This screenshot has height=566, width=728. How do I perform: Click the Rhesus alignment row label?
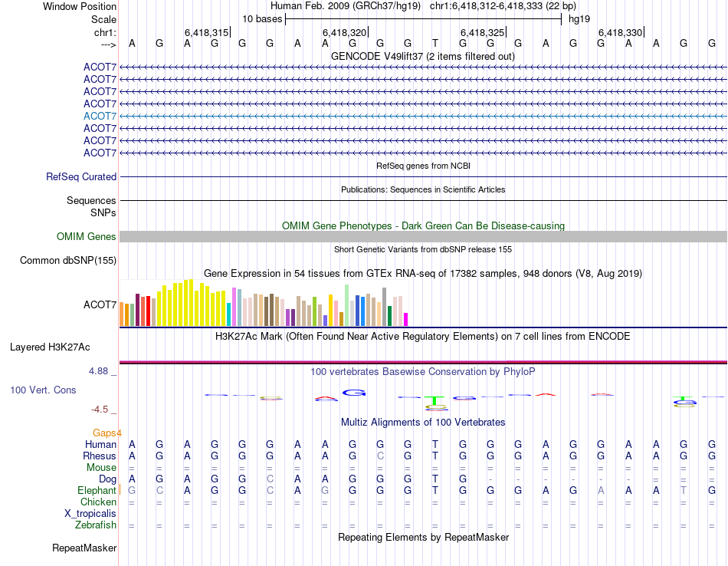point(100,456)
